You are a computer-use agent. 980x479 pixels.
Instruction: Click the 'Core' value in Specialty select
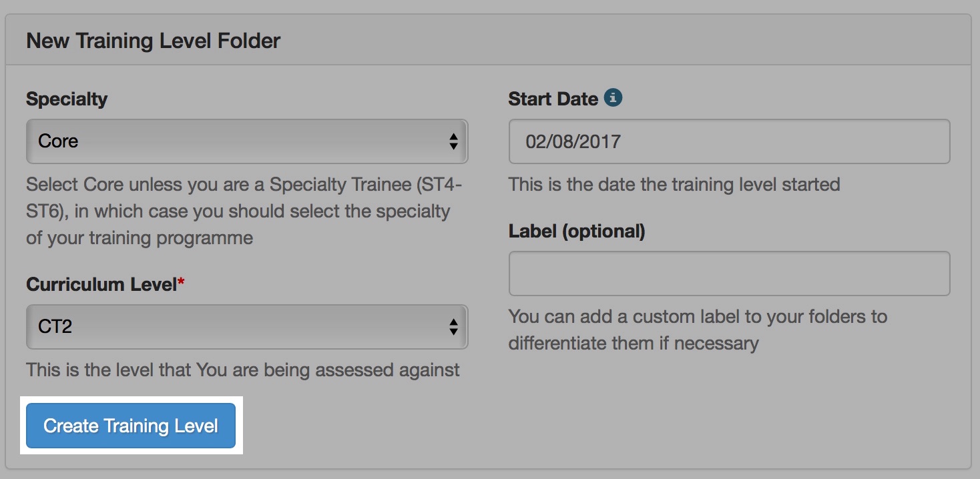[59, 141]
